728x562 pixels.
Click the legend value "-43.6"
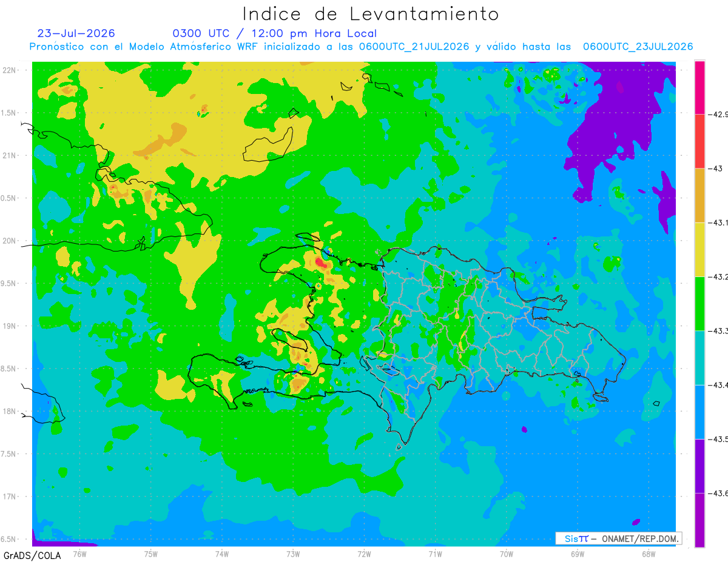(x=719, y=493)
